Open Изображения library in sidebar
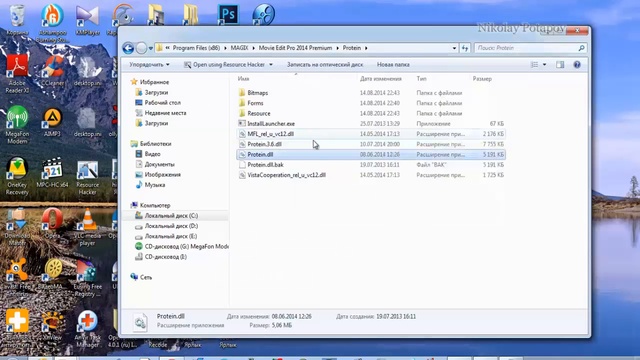Screen dimensions: 640x360 coord(162,174)
